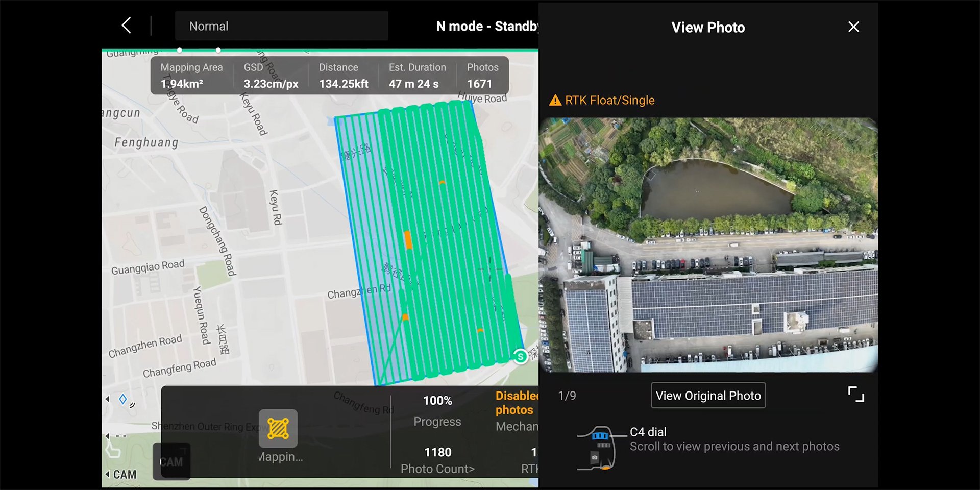Open the Normal mode field
The image size is (980, 490).
click(x=281, y=26)
